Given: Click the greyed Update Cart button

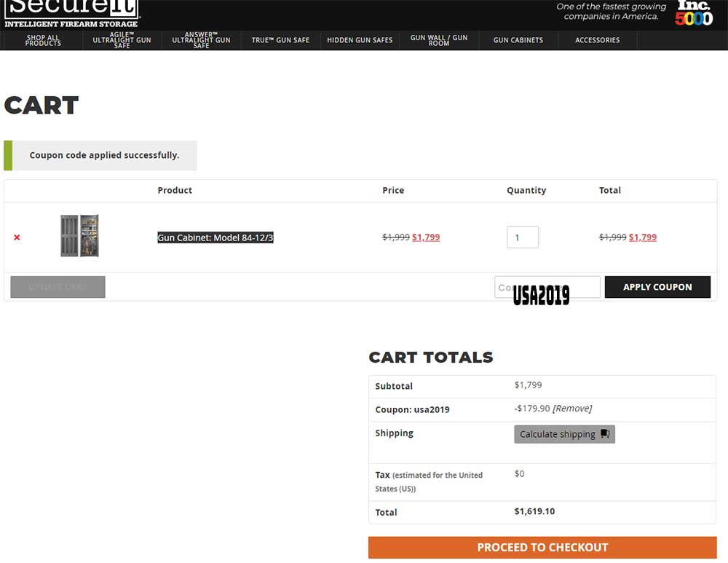Looking at the screenshot, I should [x=58, y=287].
